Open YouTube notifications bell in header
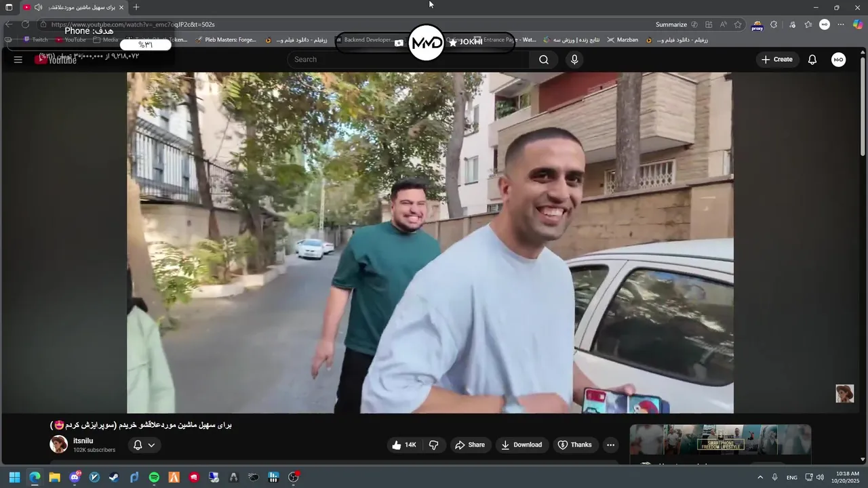The height and width of the screenshot is (488, 868). (x=812, y=60)
